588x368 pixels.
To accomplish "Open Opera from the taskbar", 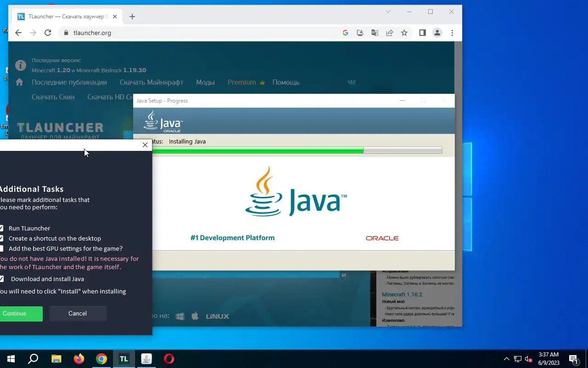I will tap(169, 359).
